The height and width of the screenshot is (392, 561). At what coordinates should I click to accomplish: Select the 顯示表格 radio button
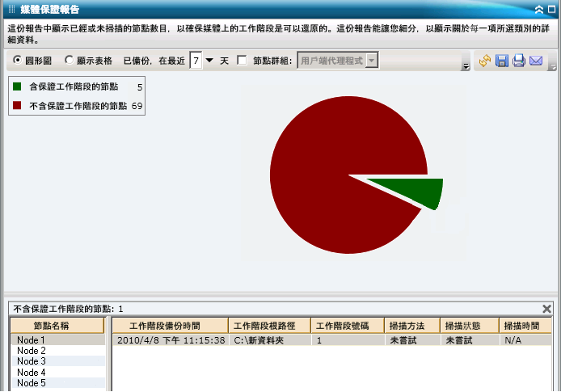(x=69, y=60)
